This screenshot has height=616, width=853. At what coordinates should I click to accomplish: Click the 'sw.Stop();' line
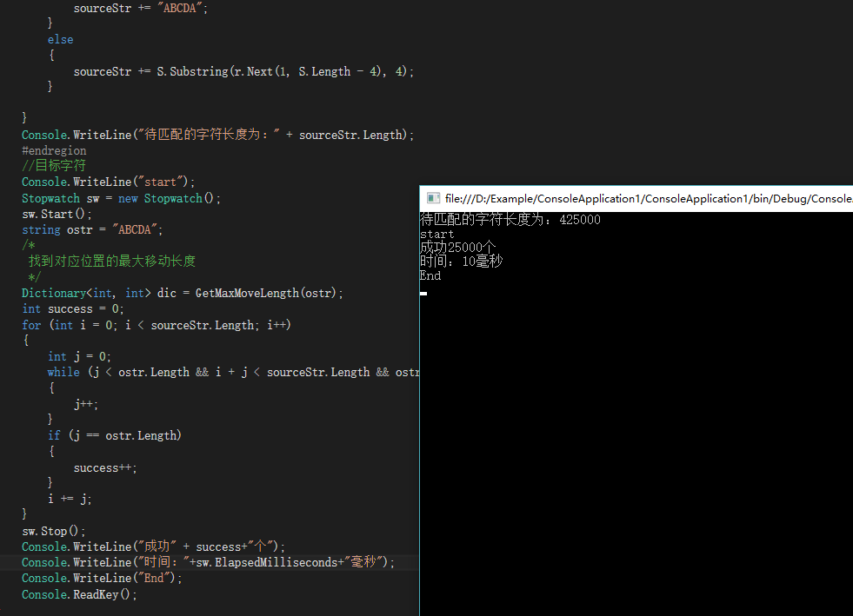point(53,531)
